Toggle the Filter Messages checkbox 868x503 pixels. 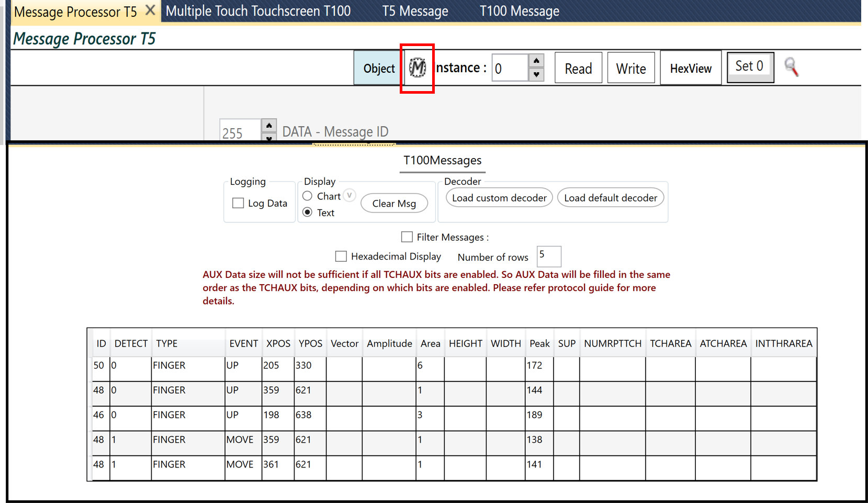click(407, 237)
